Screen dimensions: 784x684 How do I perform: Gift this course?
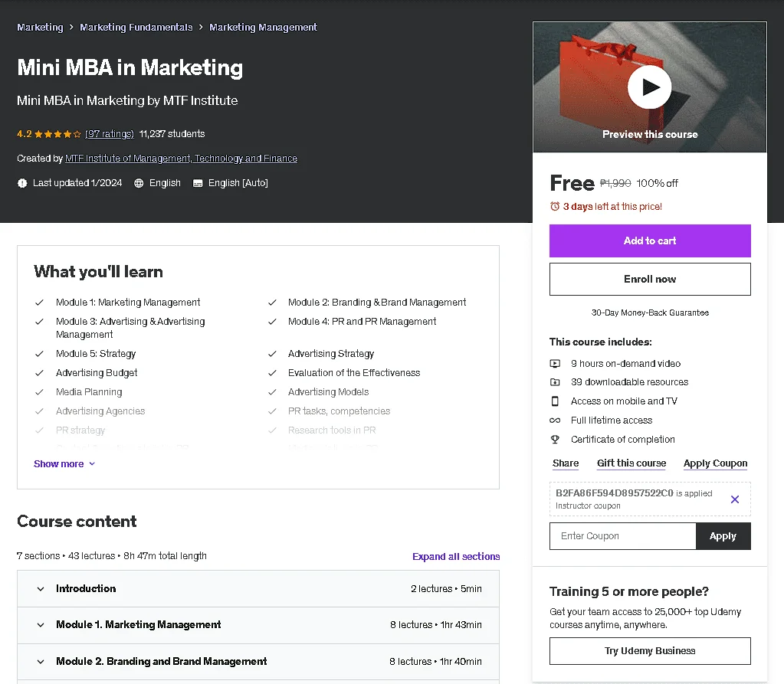pyautogui.click(x=631, y=463)
